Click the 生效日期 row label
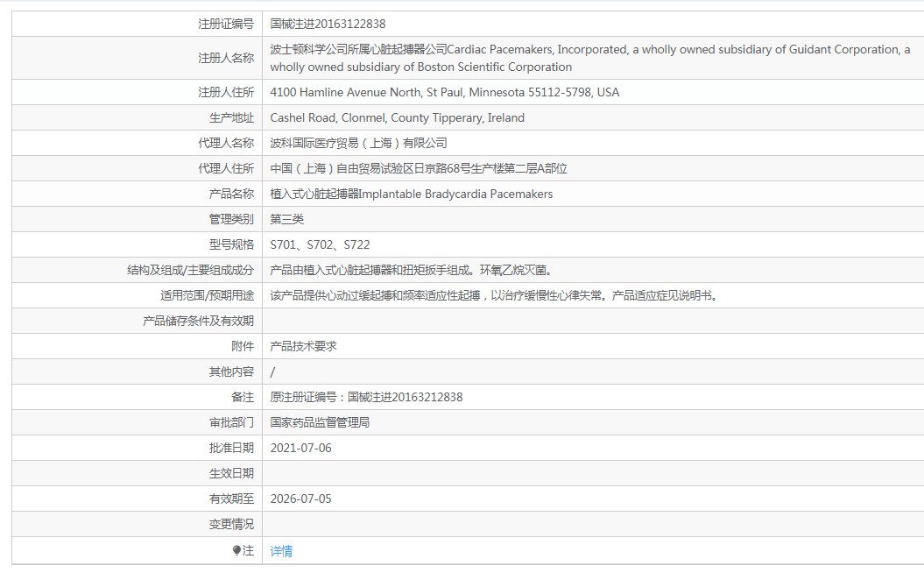Screen dimensions: 924x573 point(231,472)
